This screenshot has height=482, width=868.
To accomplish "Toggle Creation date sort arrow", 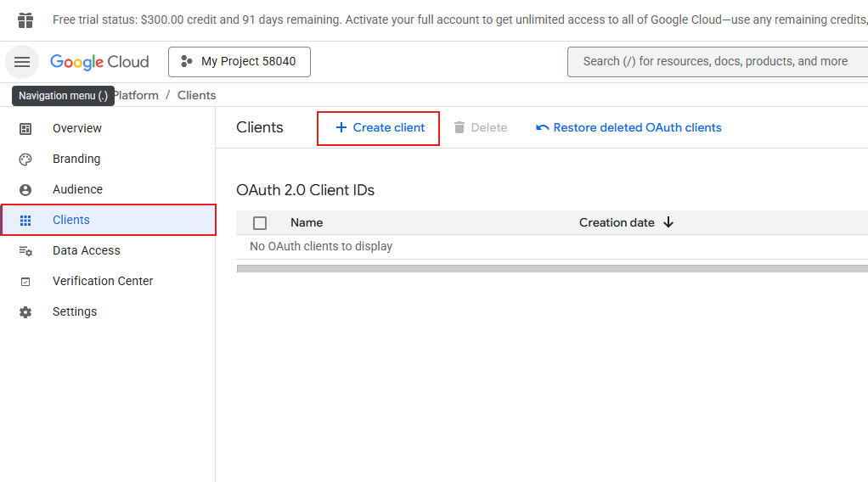I will (x=668, y=222).
